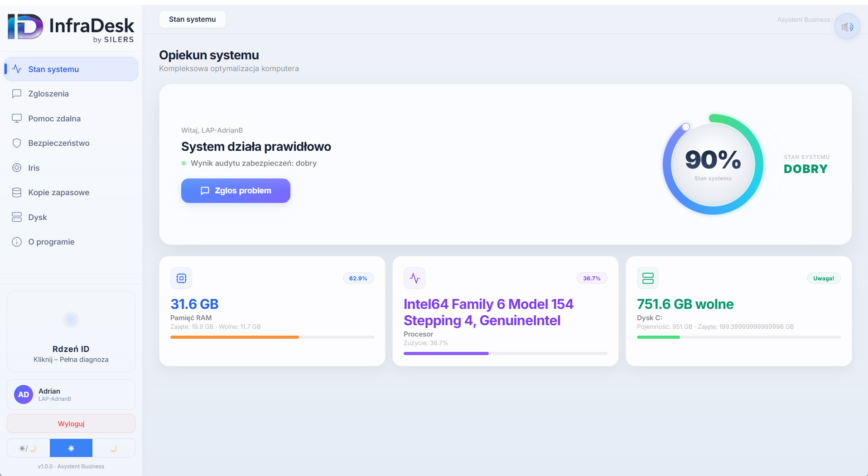Click the speaker sound icon at top right

pos(847,27)
